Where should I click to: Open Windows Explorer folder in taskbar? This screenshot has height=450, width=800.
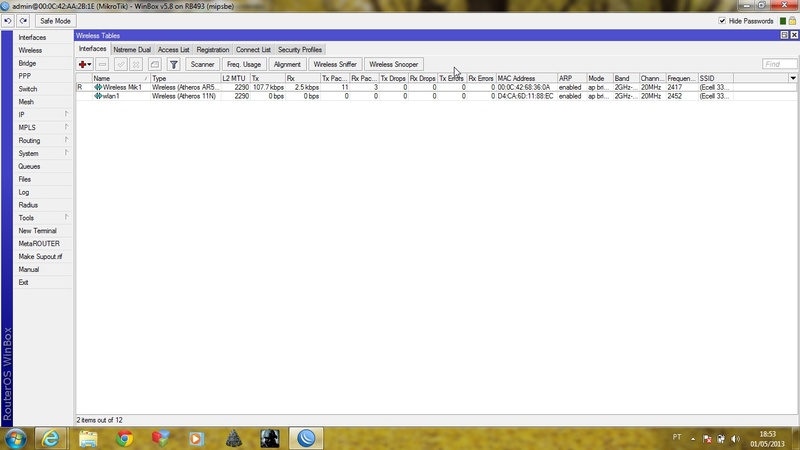click(88, 438)
